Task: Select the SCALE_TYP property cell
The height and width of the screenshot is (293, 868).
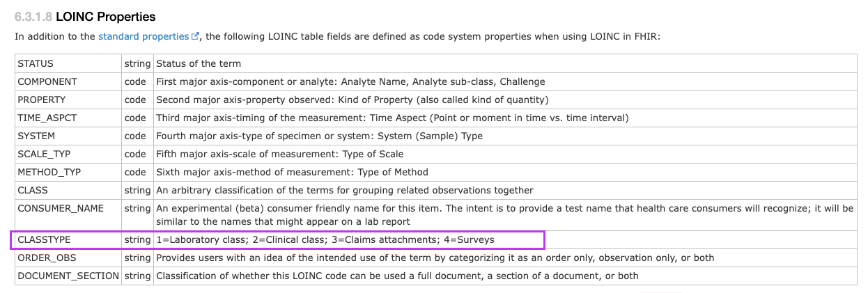Action: point(68,154)
